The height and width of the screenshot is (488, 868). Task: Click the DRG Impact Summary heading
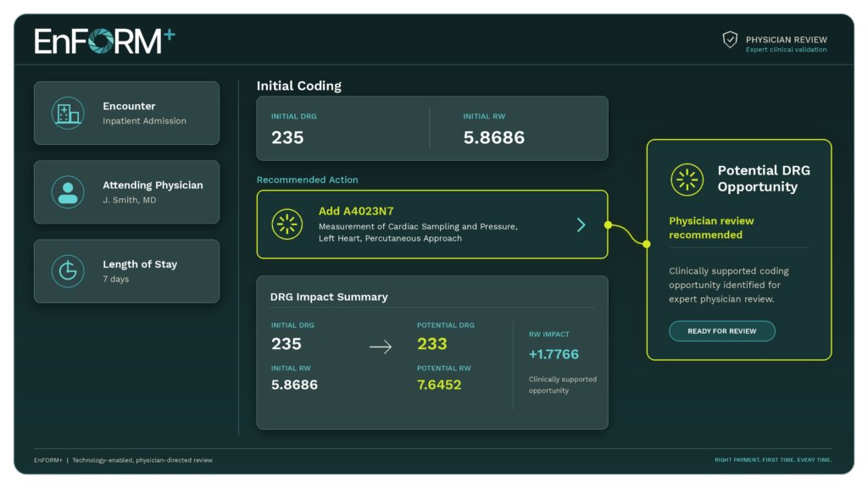pos(329,297)
